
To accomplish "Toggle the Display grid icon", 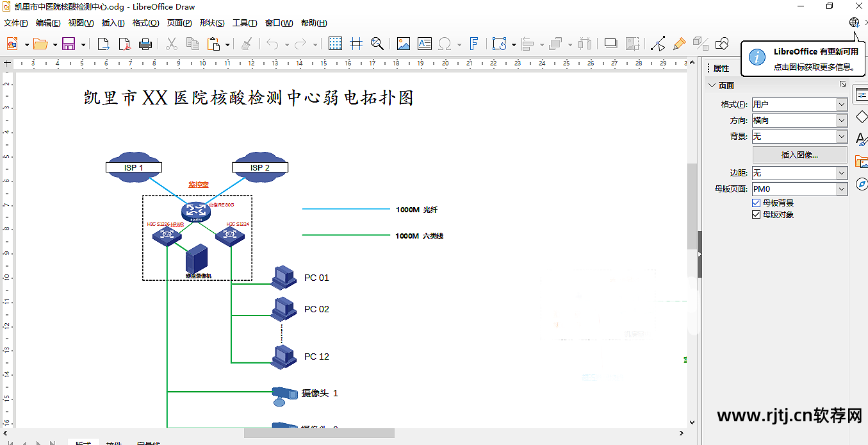I will click(335, 44).
